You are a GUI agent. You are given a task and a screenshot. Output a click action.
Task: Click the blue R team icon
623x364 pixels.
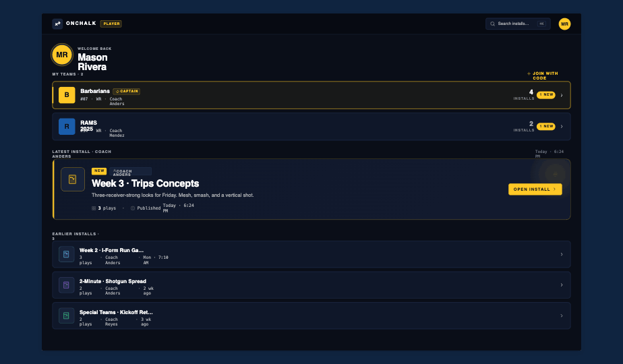tap(67, 126)
